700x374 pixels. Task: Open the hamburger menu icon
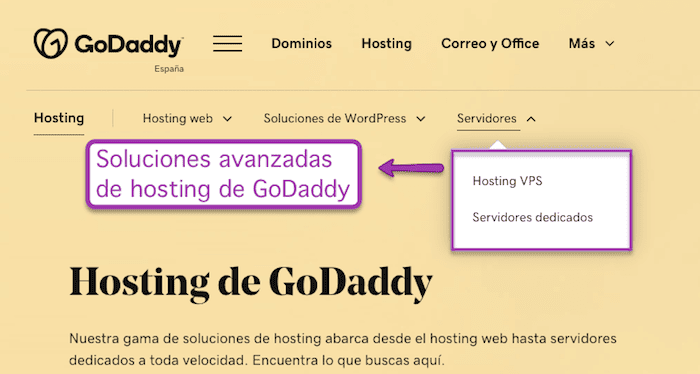[x=228, y=44]
